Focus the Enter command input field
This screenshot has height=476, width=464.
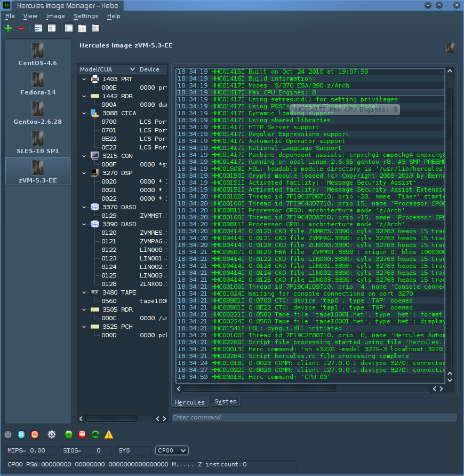[314, 417]
